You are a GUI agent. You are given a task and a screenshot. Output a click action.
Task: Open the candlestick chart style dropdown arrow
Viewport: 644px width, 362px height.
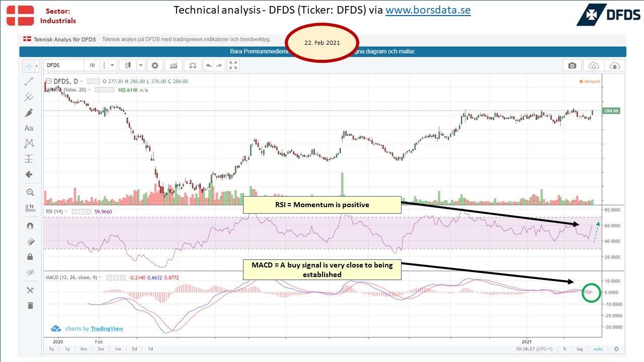click(x=141, y=65)
